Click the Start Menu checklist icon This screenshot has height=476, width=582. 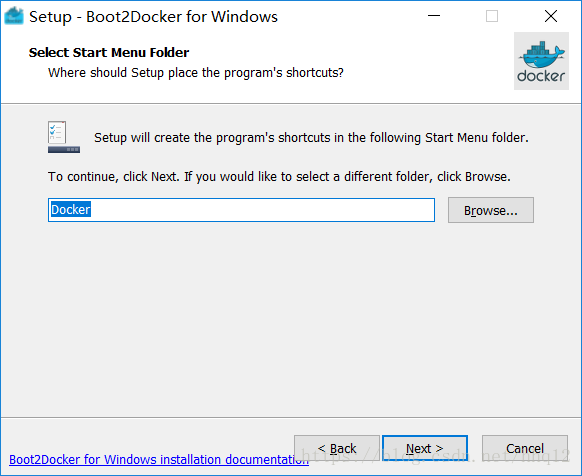pyautogui.click(x=63, y=137)
